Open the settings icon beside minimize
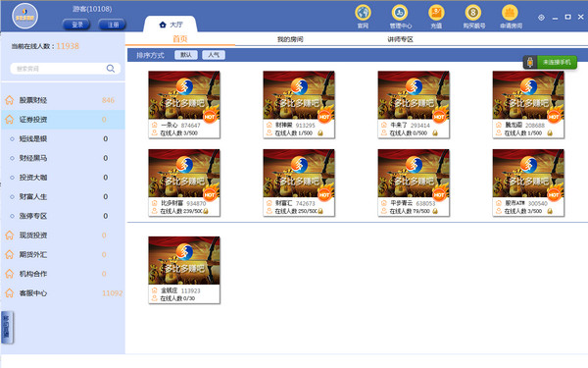The image size is (588, 368). click(541, 18)
